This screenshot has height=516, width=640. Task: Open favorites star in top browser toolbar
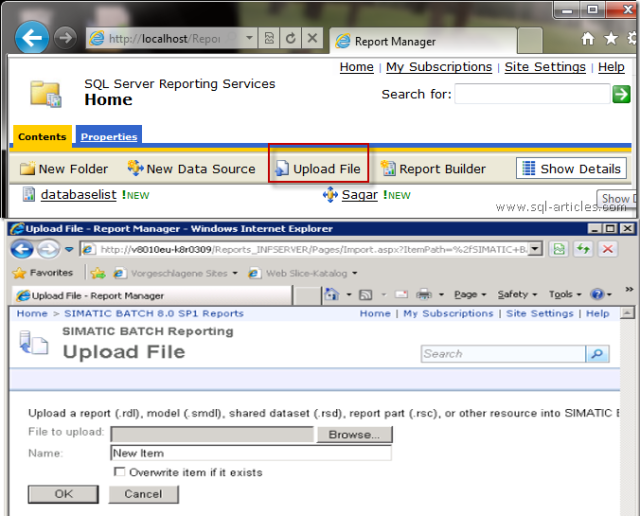click(611, 39)
